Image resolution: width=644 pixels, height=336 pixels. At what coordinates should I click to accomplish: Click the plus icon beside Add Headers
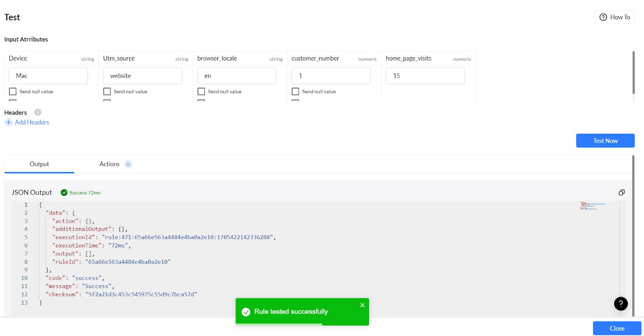point(8,122)
